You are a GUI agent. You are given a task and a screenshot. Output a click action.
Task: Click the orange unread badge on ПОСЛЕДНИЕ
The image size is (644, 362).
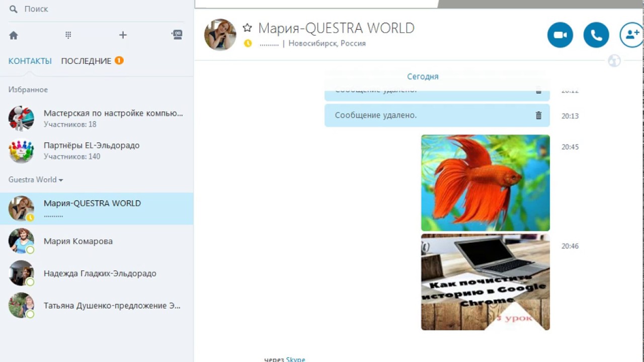tap(119, 60)
